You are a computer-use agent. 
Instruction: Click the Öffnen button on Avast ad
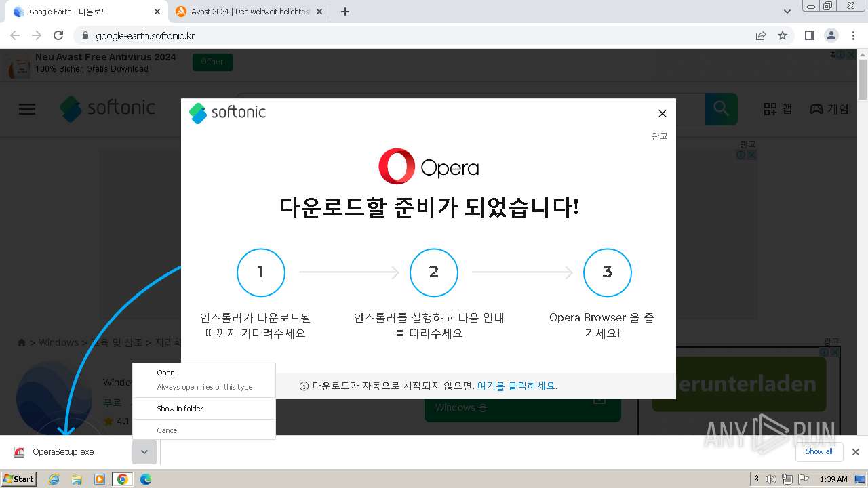[212, 62]
